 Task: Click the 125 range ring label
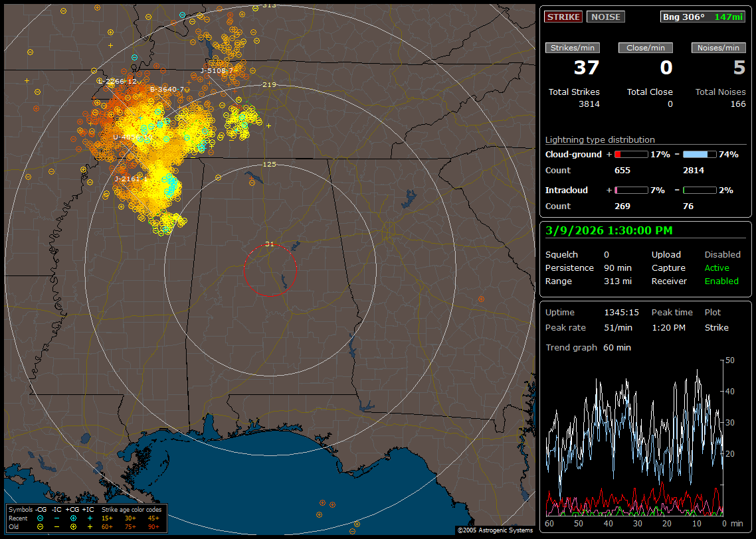click(x=269, y=164)
